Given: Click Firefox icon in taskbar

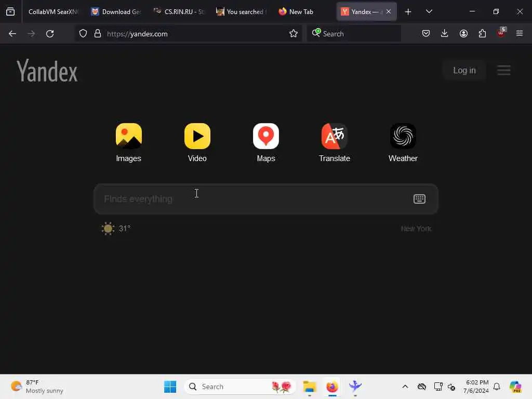Looking at the screenshot, I should pos(332,387).
